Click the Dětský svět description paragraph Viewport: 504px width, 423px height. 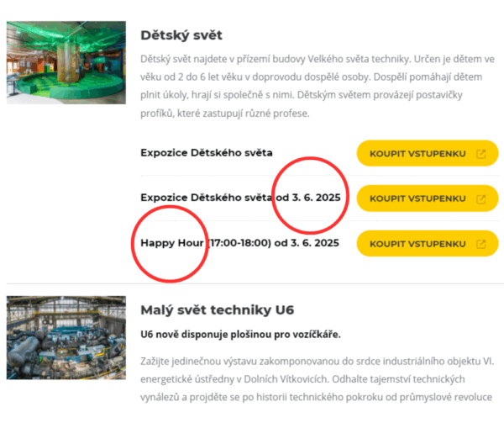tap(318, 87)
